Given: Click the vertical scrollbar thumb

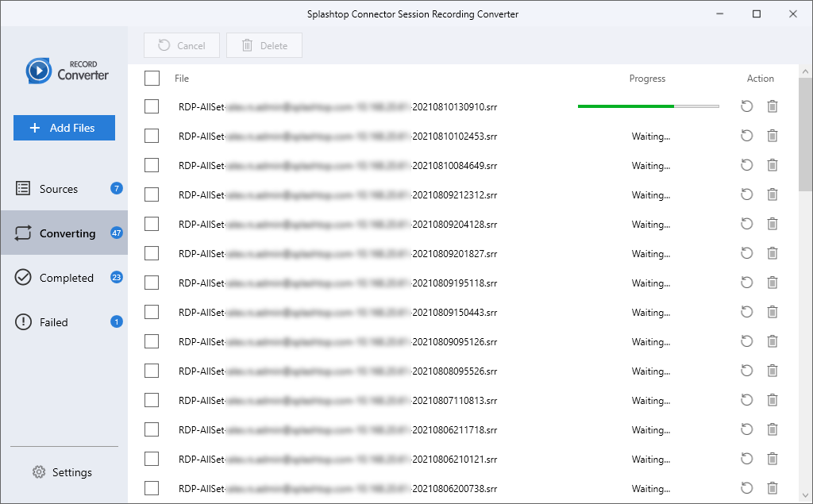Looking at the screenshot, I should pyautogui.click(x=805, y=135).
